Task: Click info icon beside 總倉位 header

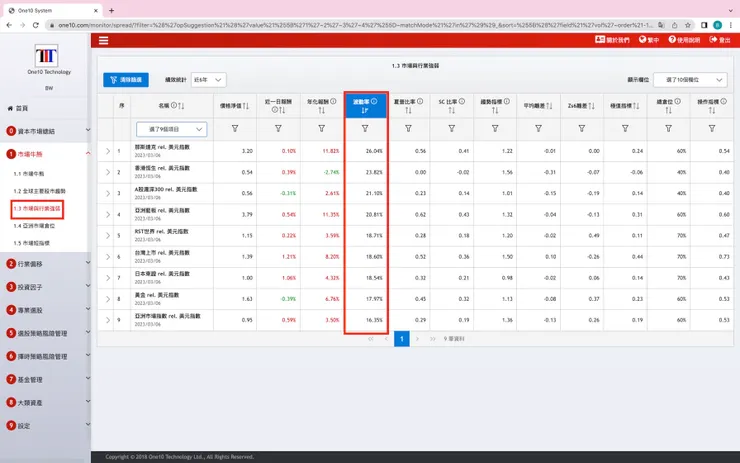Action: (678, 101)
